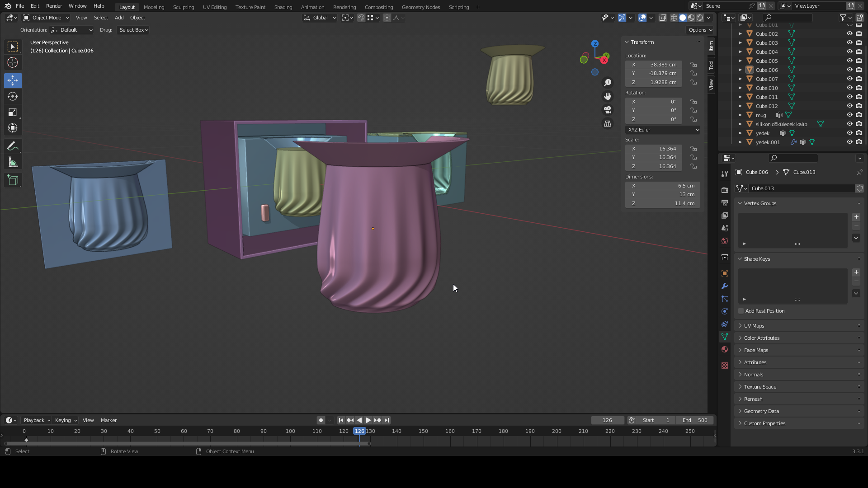Click the 3D Cursor tool
Viewport: 868px width, 488px height.
[x=13, y=62]
